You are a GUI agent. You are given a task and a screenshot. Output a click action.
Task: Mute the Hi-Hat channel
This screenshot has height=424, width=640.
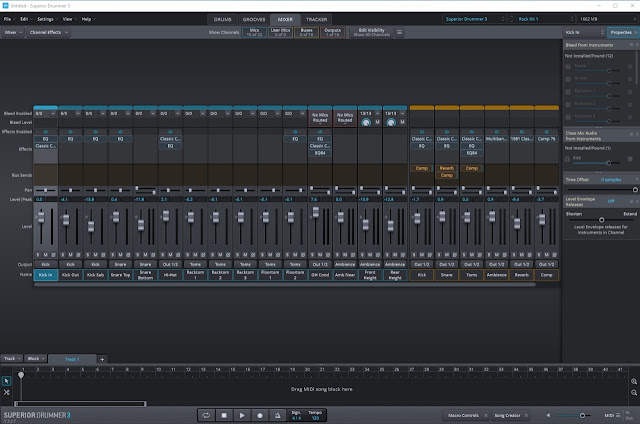(170, 255)
